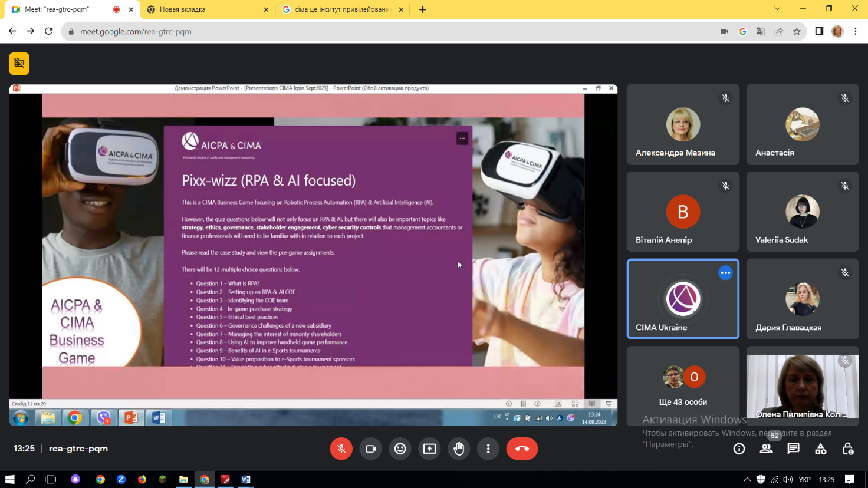Select Valeriia Sudak participant tile

[x=803, y=212]
